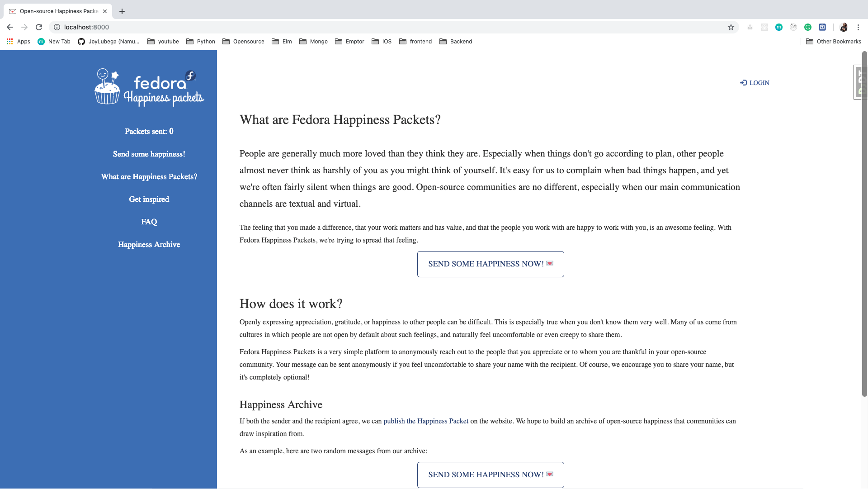868x489 pixels.
Task: Click the 'How does it work?' heading
Action: pos(291,304)
